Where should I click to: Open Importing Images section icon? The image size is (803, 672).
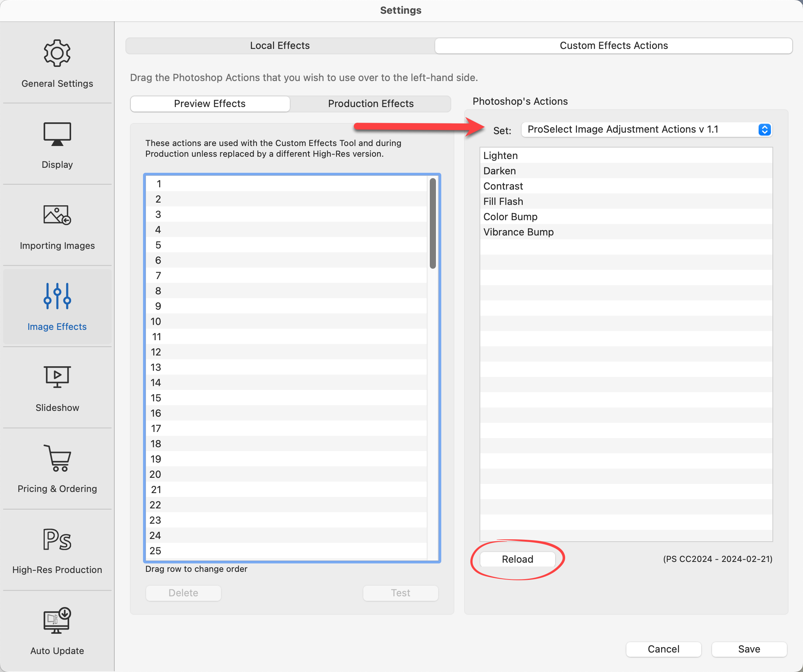coord(57,215)
